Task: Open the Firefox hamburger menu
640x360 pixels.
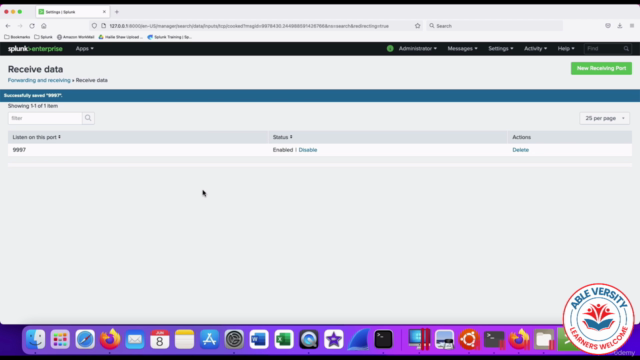Action: click(632, 26)
